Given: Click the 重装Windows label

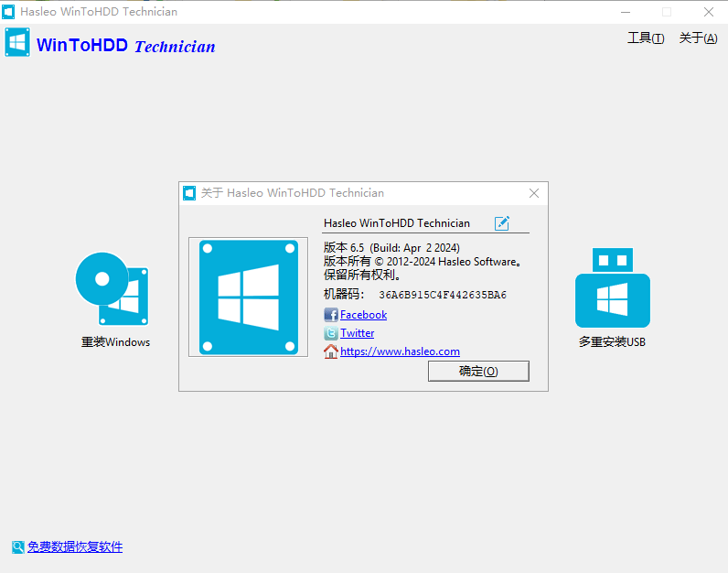Looking at the screenshot, I should pyautogui.click(x=115, y=342).
